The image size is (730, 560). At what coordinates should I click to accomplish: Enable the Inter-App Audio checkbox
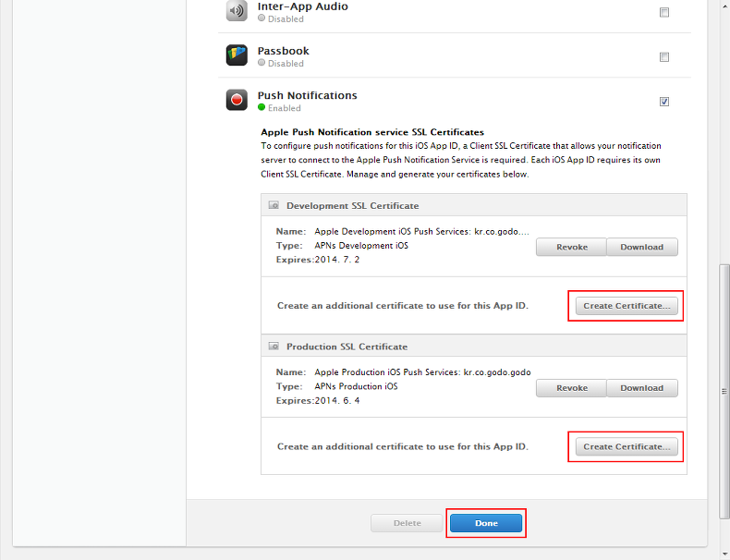[664, 12]
